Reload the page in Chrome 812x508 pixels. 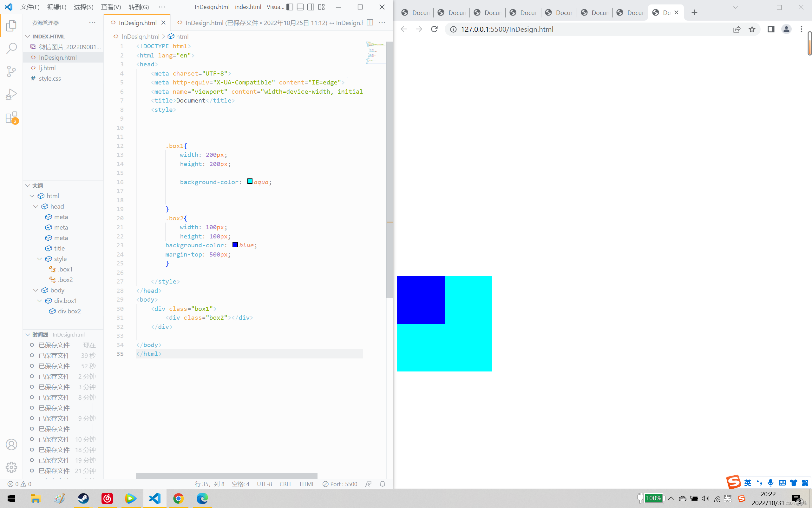coord(434,29)
